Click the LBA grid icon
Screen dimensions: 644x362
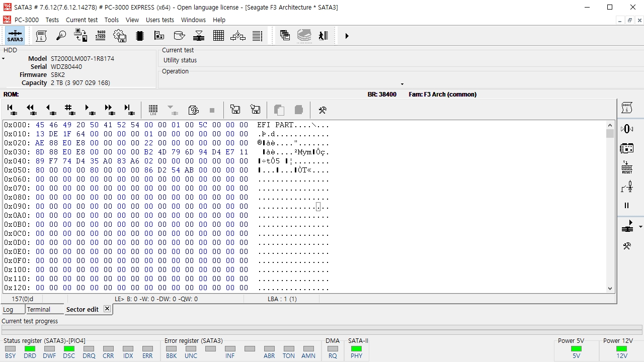(153, 110)
